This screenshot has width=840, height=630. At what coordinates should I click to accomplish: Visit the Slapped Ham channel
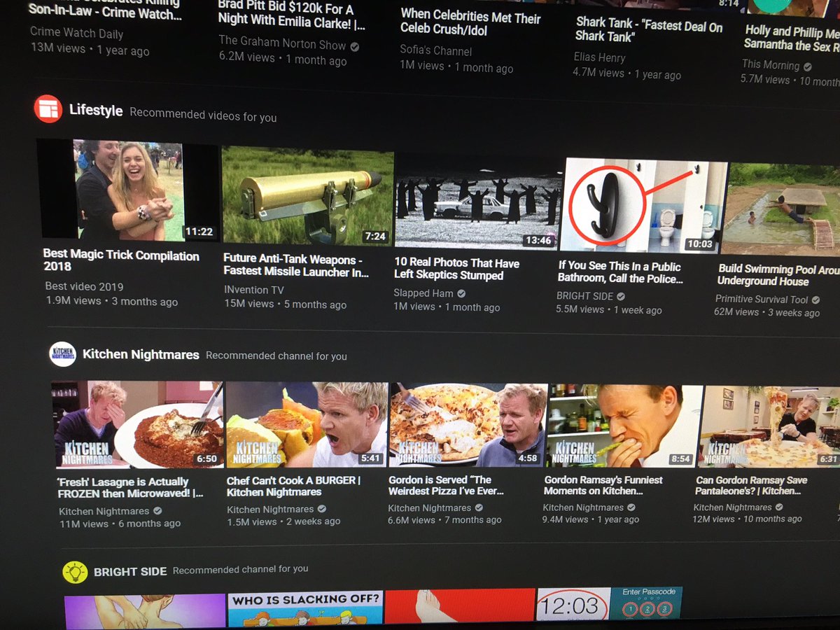[x=423, y=293]
